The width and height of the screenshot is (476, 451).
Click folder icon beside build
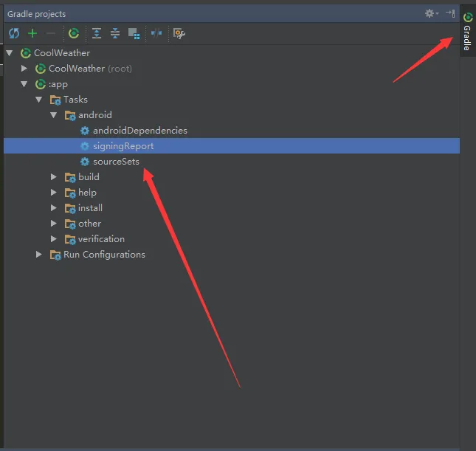70,177
